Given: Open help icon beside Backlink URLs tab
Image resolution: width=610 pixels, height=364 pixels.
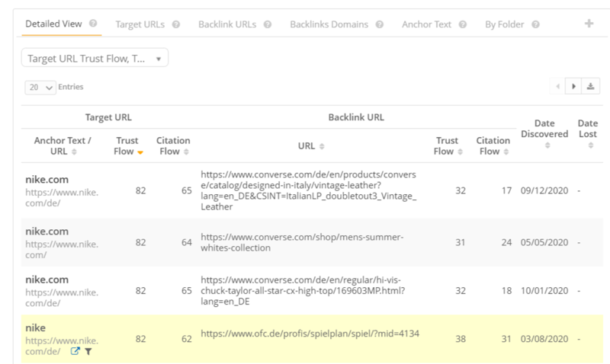Looking at the screenshot, I should pos(268,24).
